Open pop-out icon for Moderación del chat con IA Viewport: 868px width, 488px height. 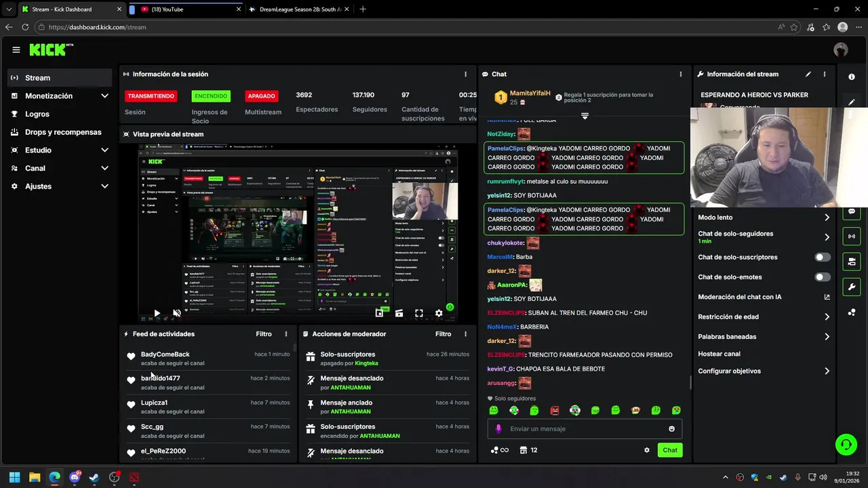click(827, 297)
